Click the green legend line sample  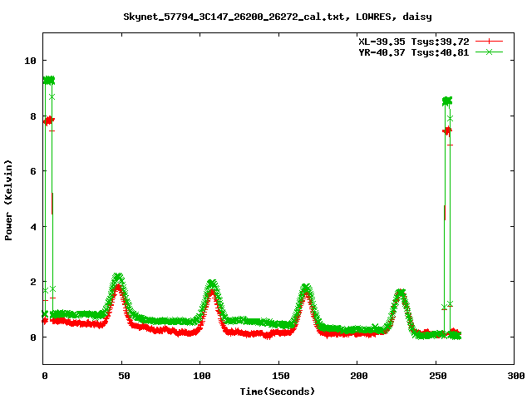click(x=489, y=52)
